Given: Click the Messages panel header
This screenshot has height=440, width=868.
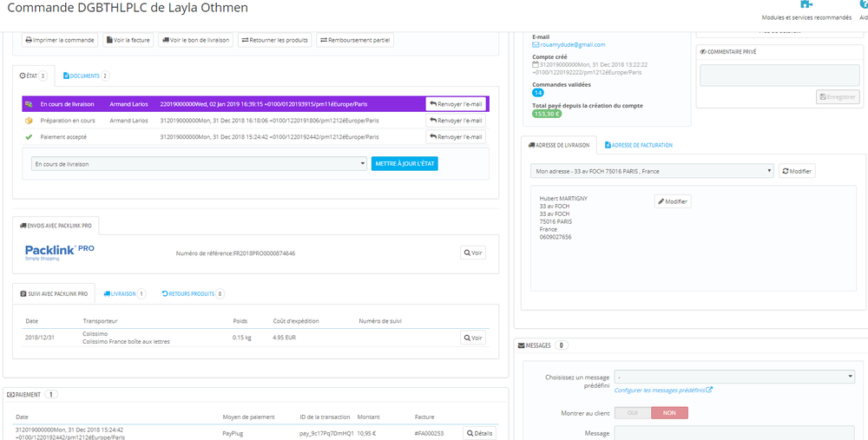Looking at the screenshot, I should coord(542,345).
